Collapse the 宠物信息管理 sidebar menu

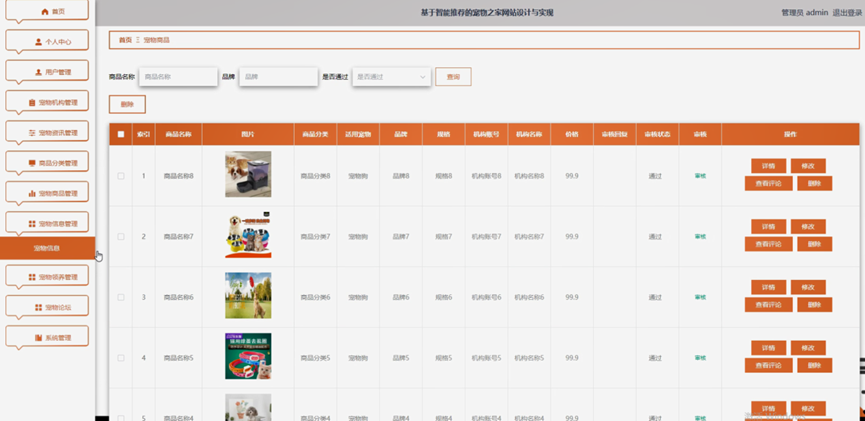tap(47, 223)
